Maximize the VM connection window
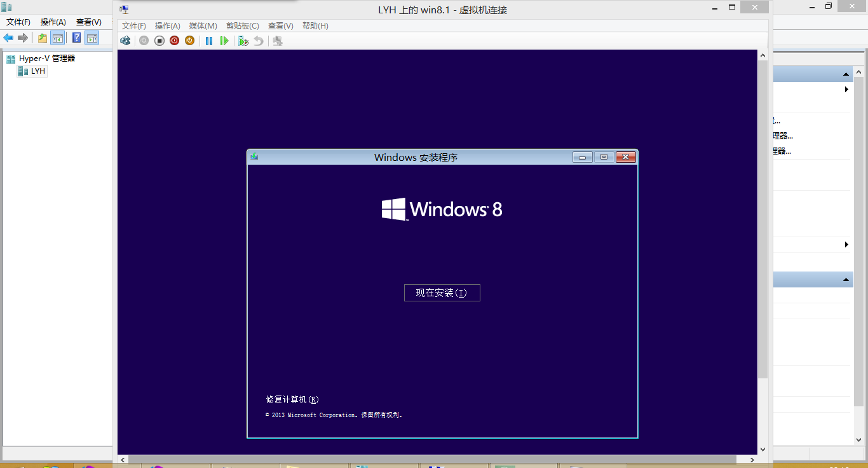Viewport: 868px width, 468px height. pyautogui.click(x=731, y=7)
